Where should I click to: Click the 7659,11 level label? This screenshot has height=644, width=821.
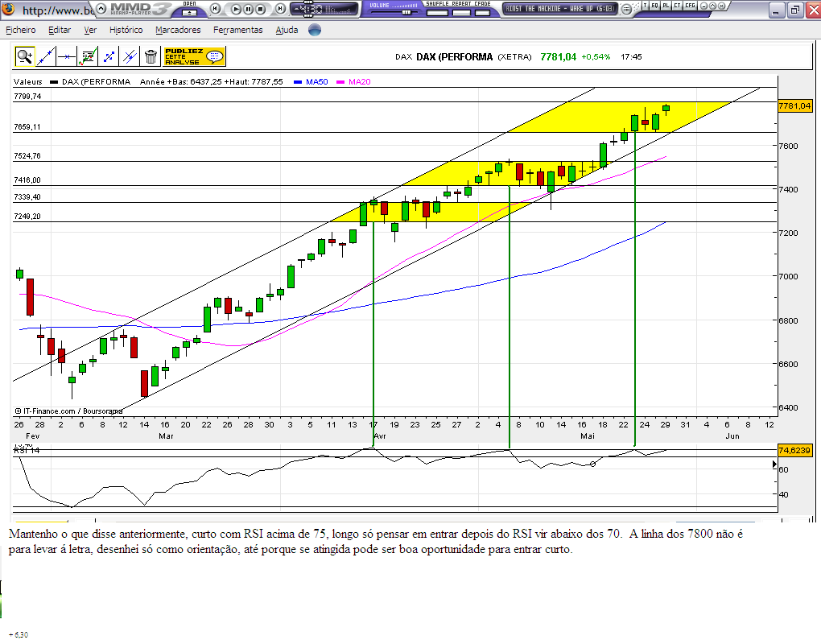click(x=27, y=126)
